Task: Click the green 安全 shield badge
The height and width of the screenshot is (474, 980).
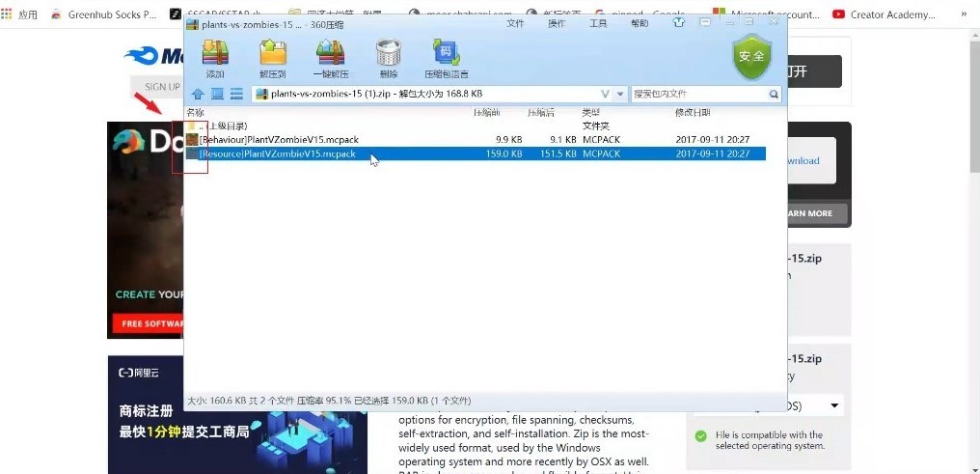Action: point(751,56)
